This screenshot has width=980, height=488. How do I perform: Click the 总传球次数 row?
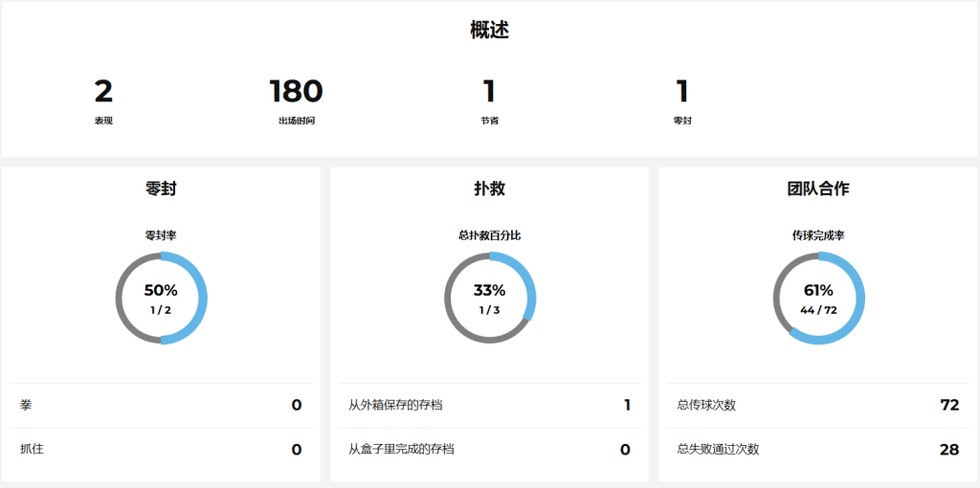coord(818,405)
